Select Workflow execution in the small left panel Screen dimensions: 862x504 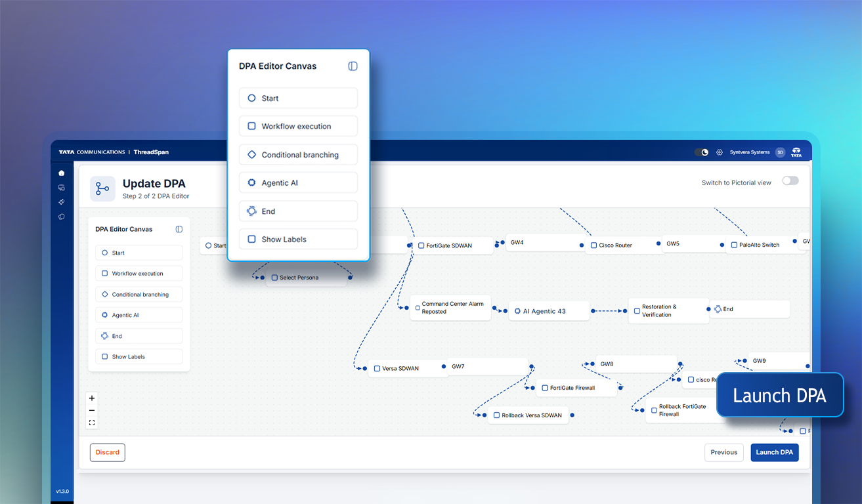[139, 274]
